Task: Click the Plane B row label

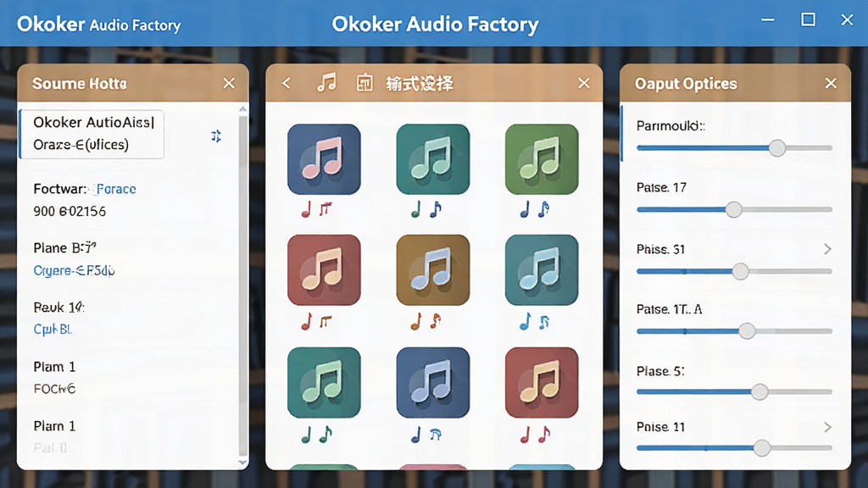Action: click(64, 248)
